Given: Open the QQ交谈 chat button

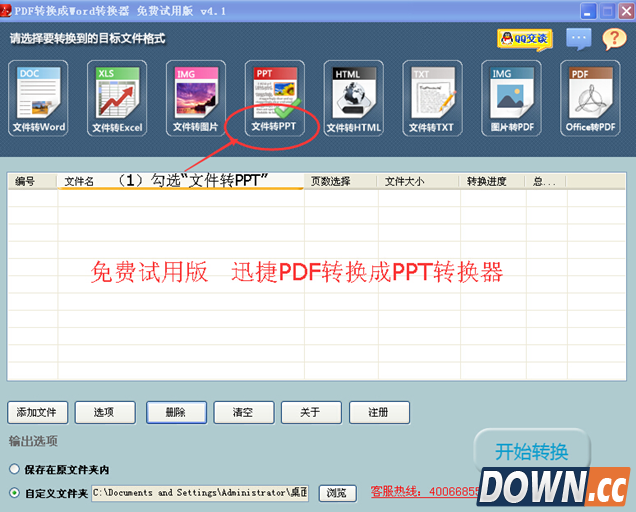Looking at the screenshot, I should 525,39.
